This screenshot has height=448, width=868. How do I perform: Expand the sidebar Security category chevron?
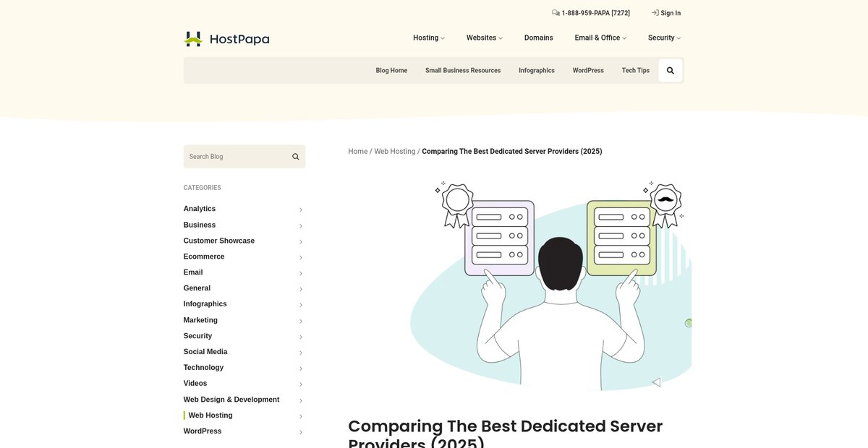point(301,337)
